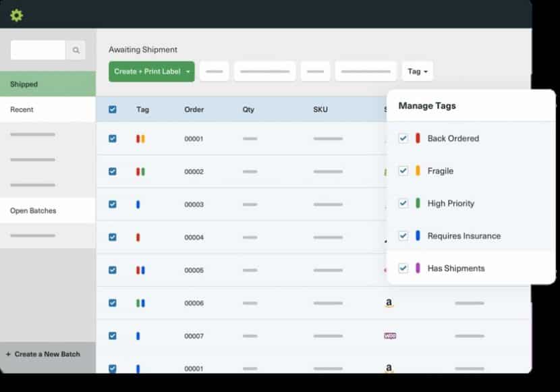Screen dimensions: 560x392
Task: Toggle the Has Shipments checkbox
Action: 404,268
